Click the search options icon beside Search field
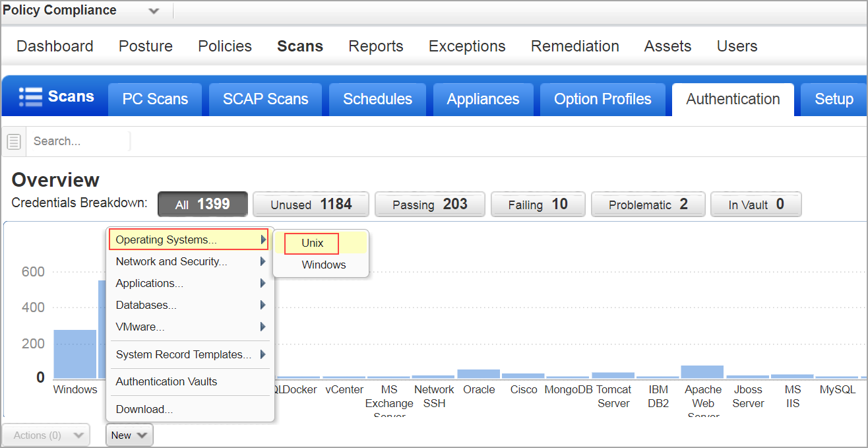868x448 pixels. [14, 141]
